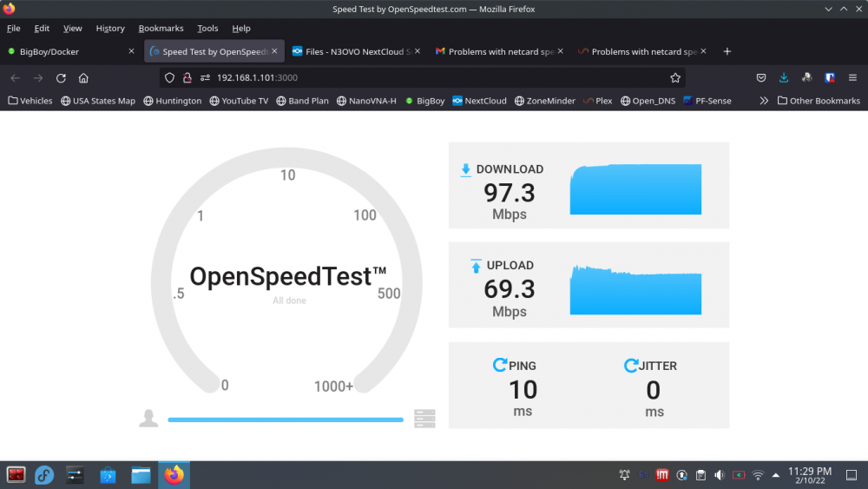Reload the page with the refresh icon
Viewport: 868px width, 489px height.
pos(61,78)
